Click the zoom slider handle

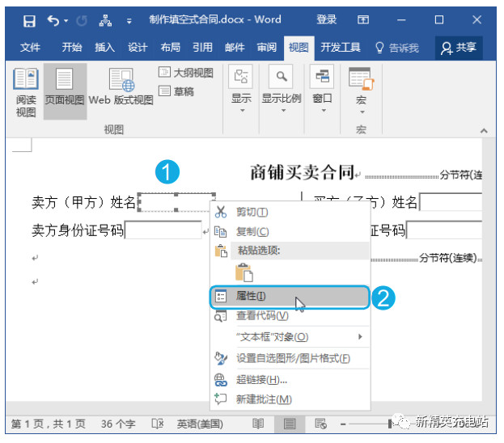coord(390,424)
